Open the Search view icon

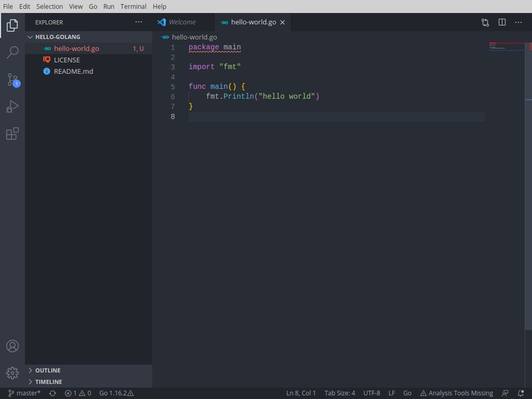tap(13, 52)
